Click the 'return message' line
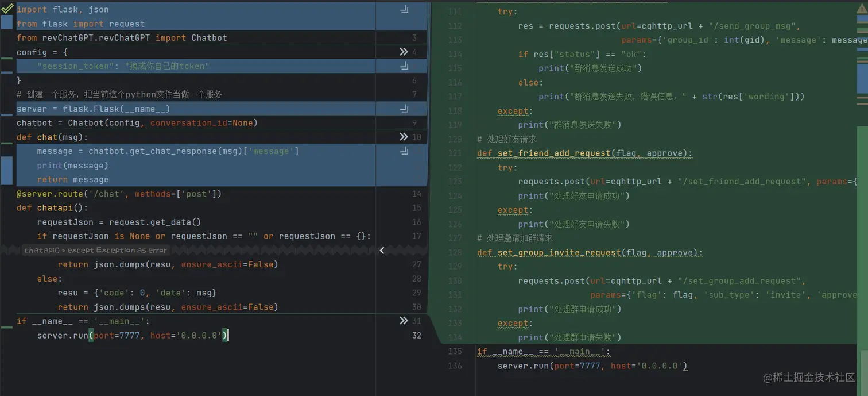868x396 pixels. click(x=73, y=179)
